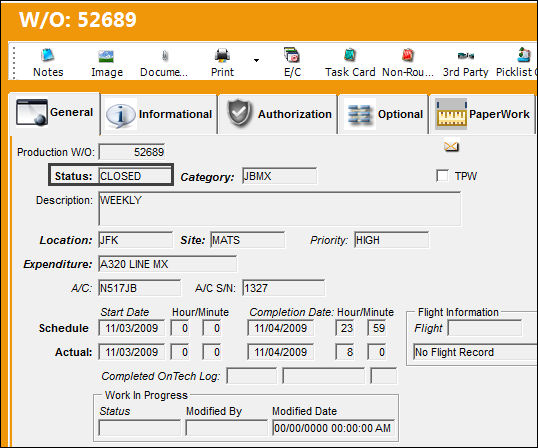
Task: Click the Description field containing WEEKLY
Action: pos(280,209)
